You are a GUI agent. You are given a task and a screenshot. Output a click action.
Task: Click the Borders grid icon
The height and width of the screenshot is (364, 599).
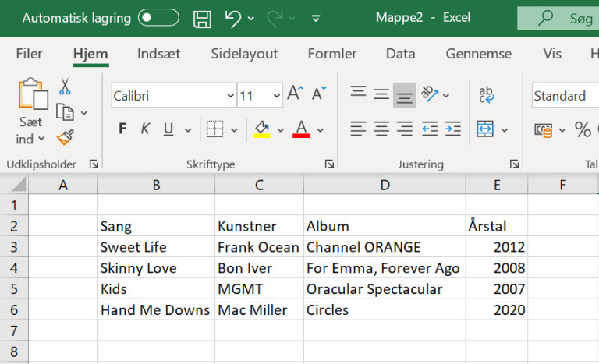tap(214, 129)
